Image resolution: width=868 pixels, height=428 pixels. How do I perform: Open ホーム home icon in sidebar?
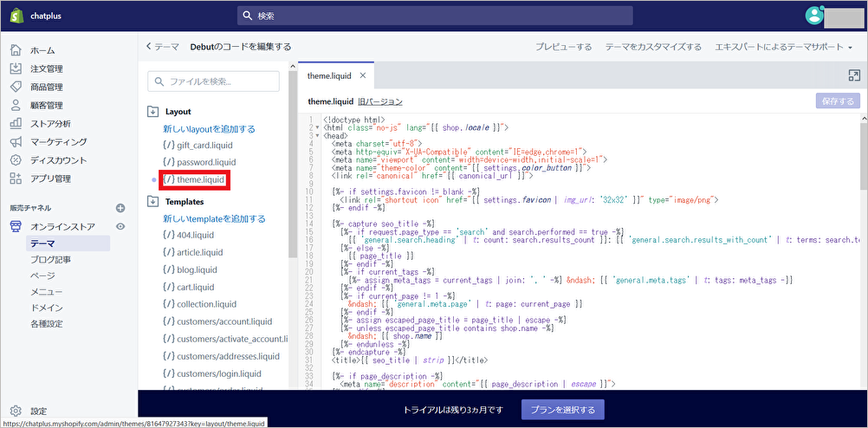click(16, 50)
